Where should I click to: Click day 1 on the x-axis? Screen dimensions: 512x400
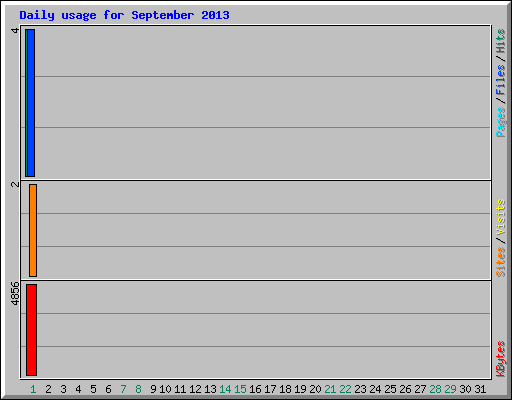click(x=33, y=389)
